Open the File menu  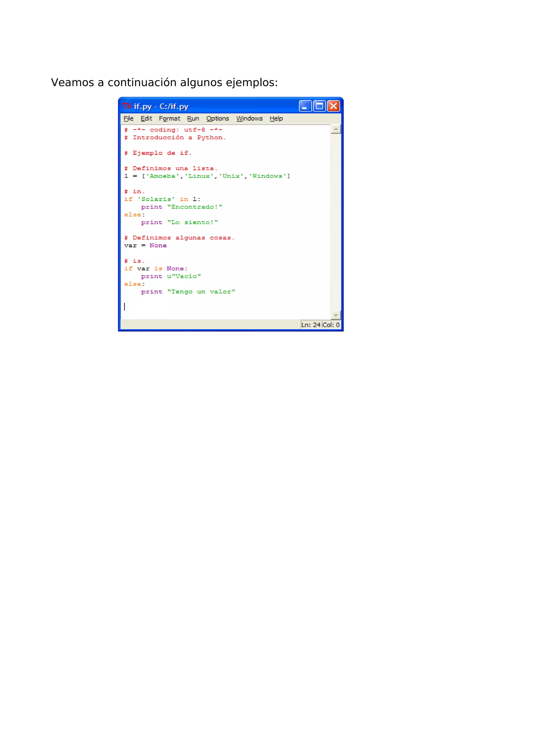pos(128,118)
